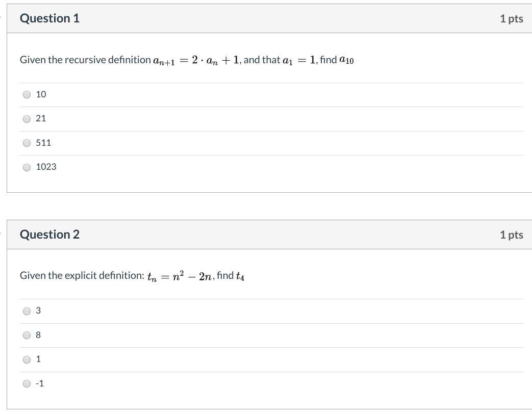This screenshot has height=415, width=532.
Task: Pick the radio button beside 511
Action: pos(27,143)
